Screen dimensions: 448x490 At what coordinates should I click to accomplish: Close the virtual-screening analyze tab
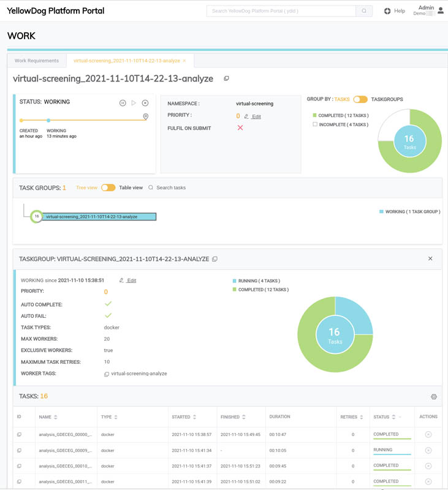184,61
